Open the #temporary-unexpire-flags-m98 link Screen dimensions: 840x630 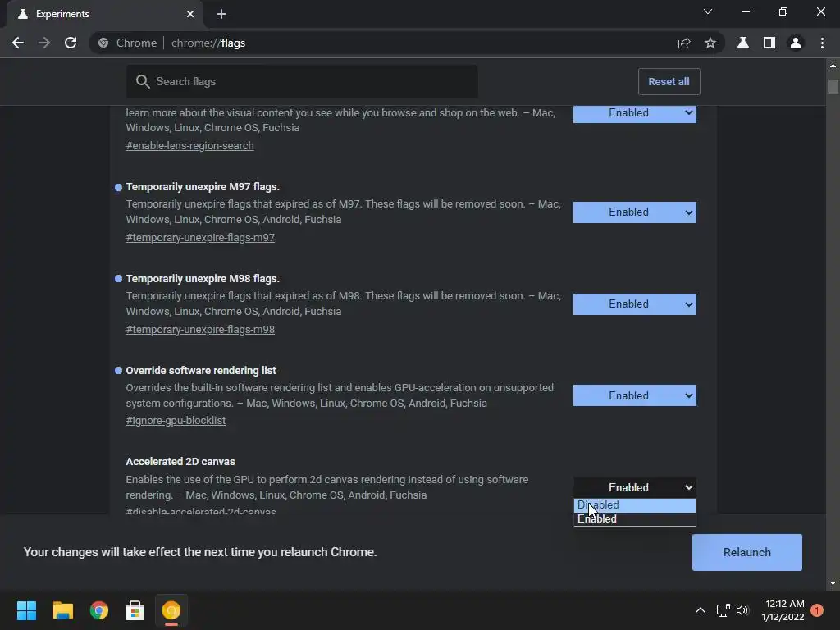200,330
